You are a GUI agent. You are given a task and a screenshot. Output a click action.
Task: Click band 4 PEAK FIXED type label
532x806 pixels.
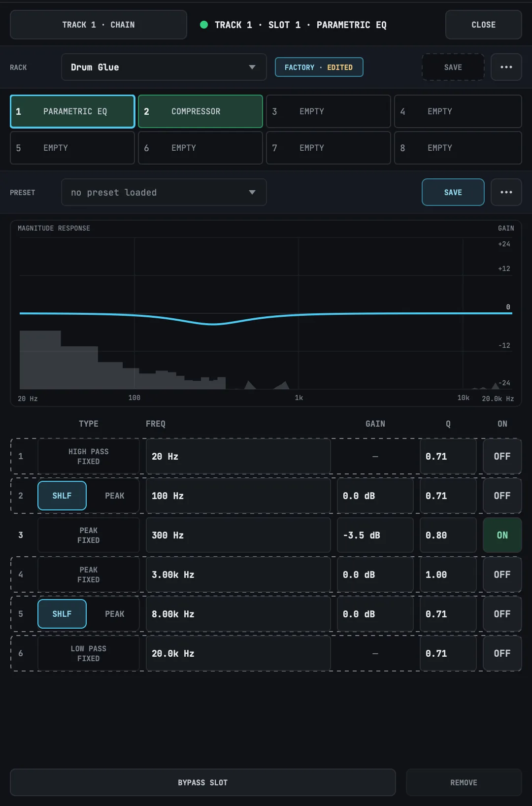pyautogui.click(x=89, y=574)
